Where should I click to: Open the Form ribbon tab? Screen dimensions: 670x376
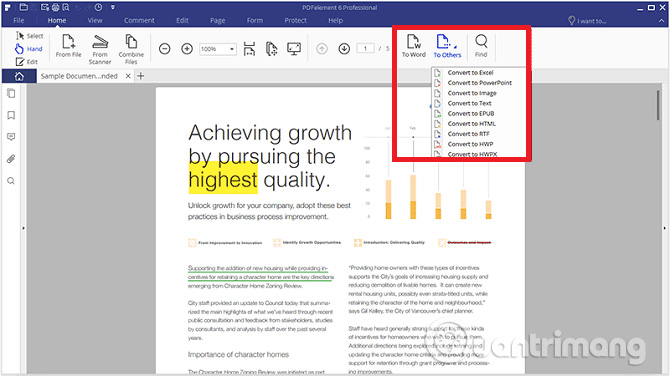(255, 21)
